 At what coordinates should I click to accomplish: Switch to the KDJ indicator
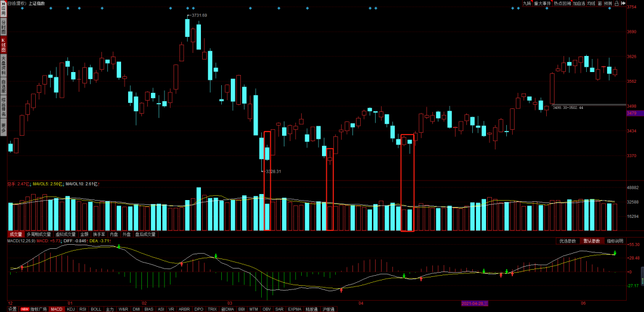[x=71, y=309]
